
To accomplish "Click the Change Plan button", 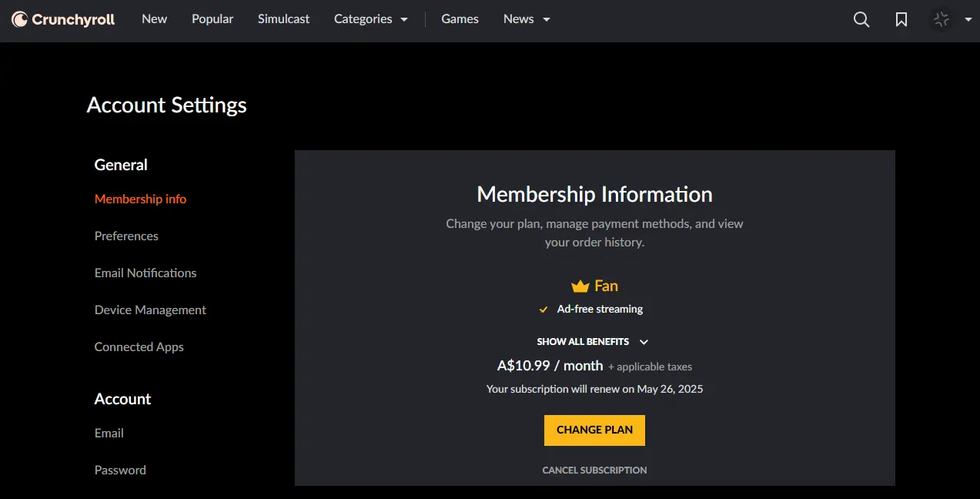I will tap(594, 430).
